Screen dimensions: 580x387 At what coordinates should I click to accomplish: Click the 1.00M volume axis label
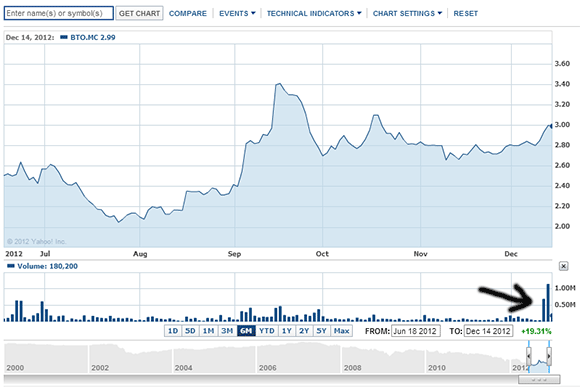click(565, 288)
